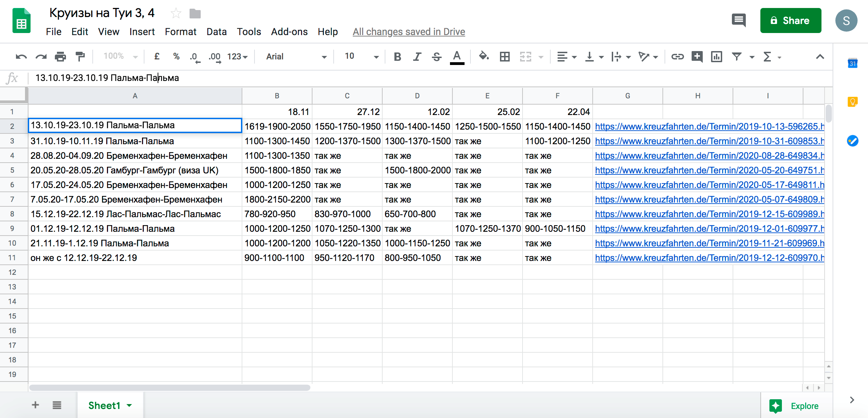Open the font size 10 dropdown
Viewport: 868px width, 418px height.
pyautogui.click(x=361, y=56)
